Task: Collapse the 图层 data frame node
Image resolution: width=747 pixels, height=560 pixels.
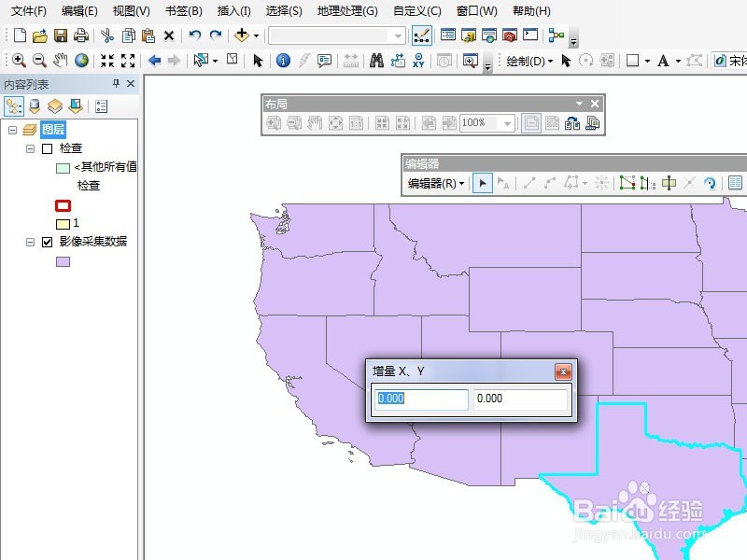Action: point(13,130)
